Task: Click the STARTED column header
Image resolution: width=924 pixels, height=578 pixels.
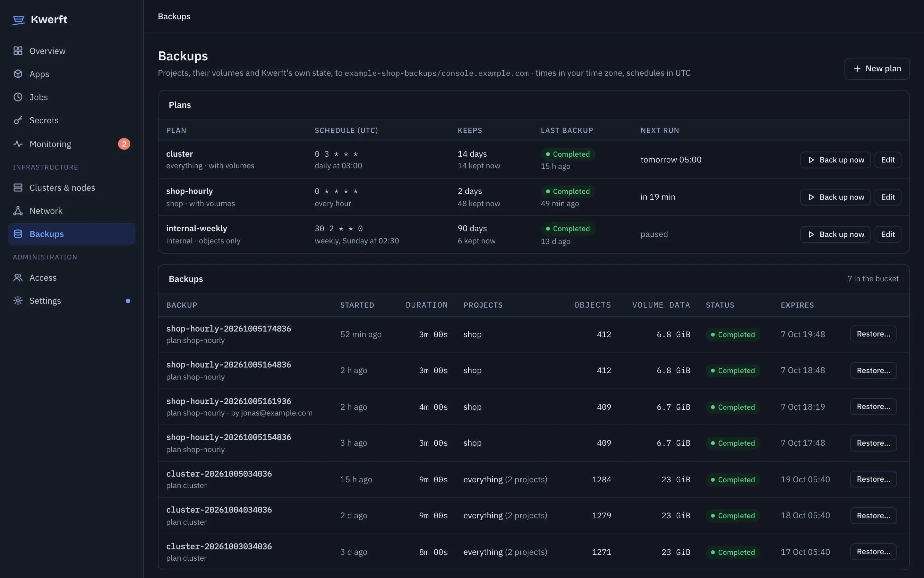Action: [x=357, y=305]
